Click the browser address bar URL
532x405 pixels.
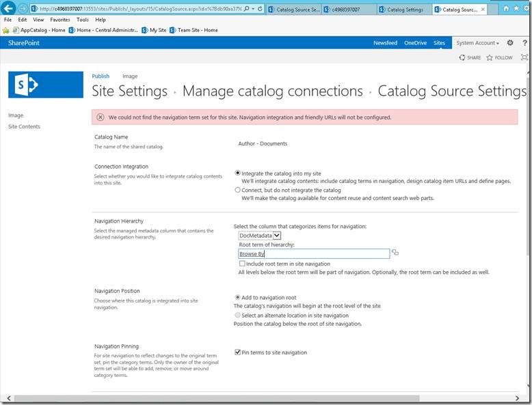[x=140, y=9]
